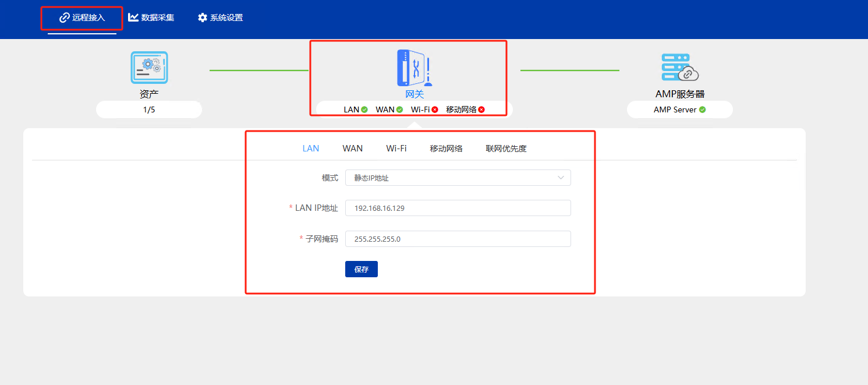Click the 模式 field label
The image size is (868, 385).
coord(330,178)
